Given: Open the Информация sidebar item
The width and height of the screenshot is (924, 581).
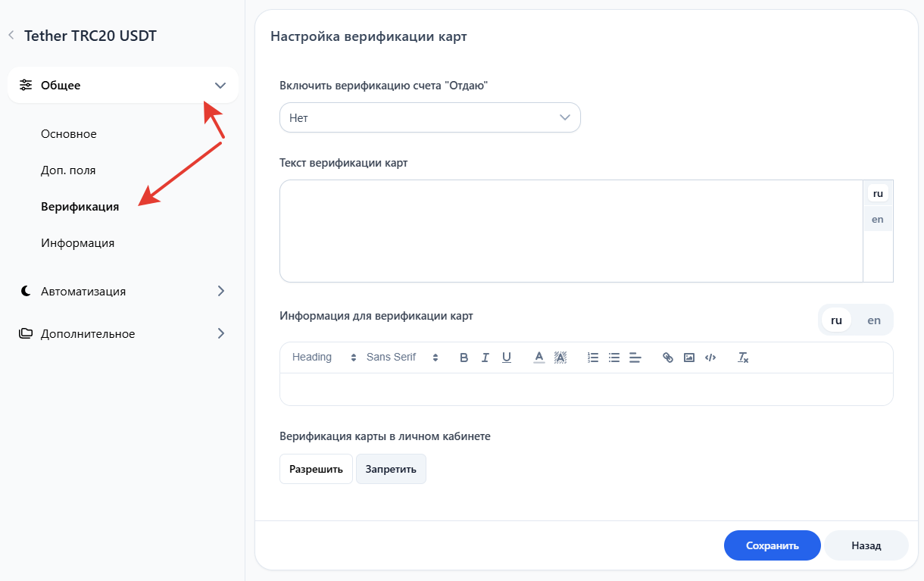Looking at the screenshot, I should 77,243.
